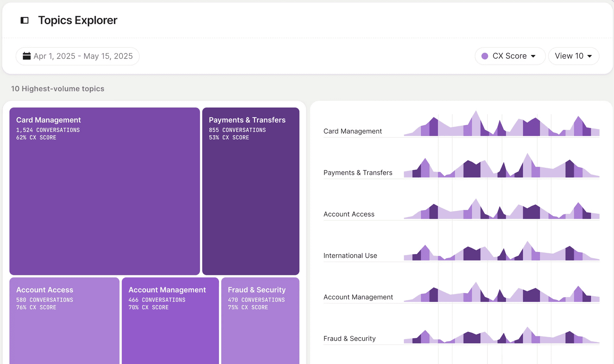The width and height of the screenshot is (614, 364).
Task: Expand the View 10 dropdown
Action: [573, 56]
